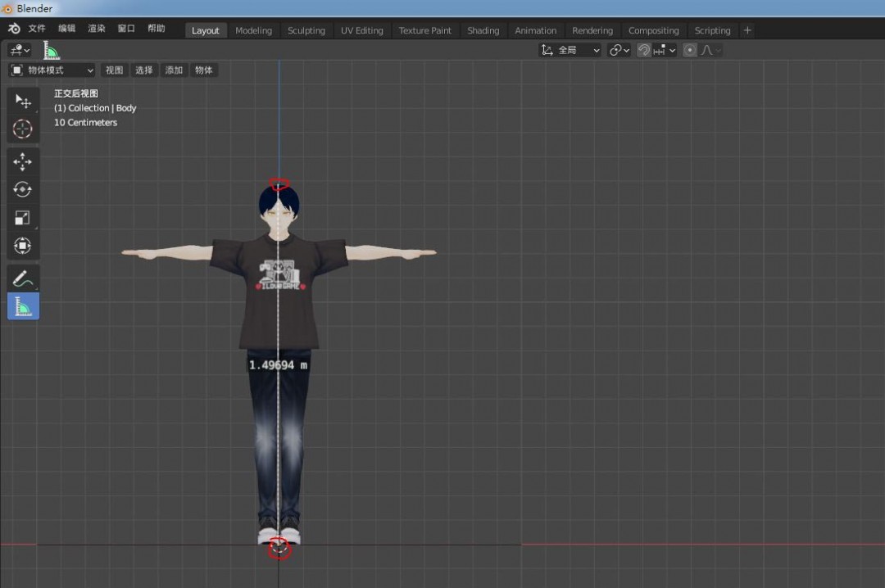Click the 正交后视图 view label
Image resolution: width=885 pixels, height=588 pixels.
coord(76,93)
